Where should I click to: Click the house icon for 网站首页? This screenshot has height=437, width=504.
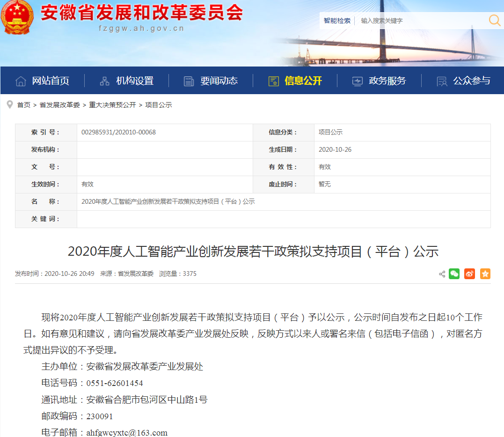coord(21,81)
